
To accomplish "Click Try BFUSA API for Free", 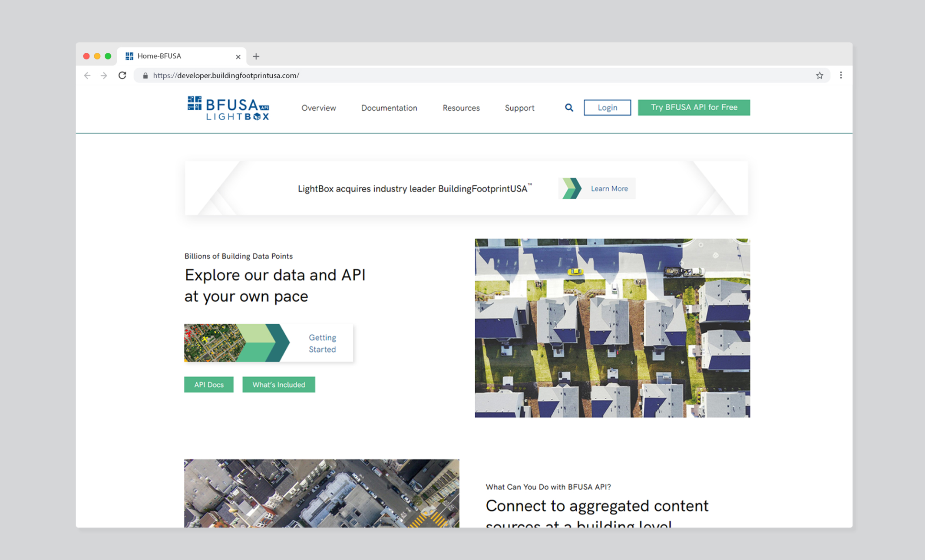I will click(x=694, y=107).
